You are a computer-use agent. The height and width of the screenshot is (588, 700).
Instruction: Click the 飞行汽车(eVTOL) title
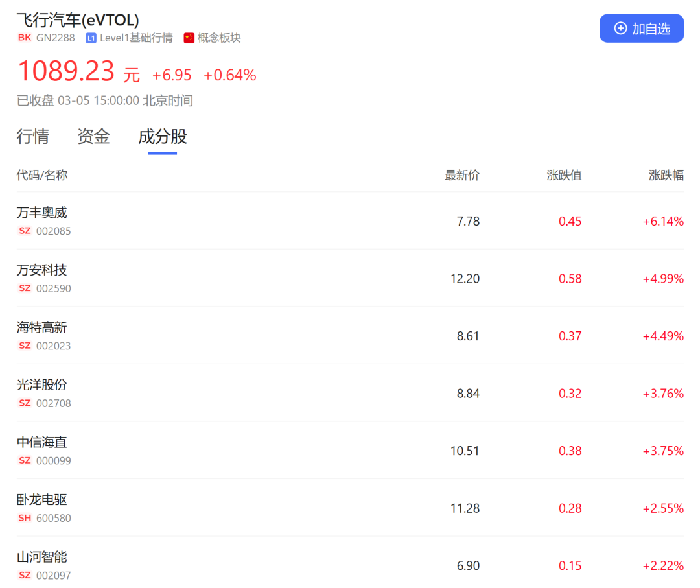coord(78,20)
